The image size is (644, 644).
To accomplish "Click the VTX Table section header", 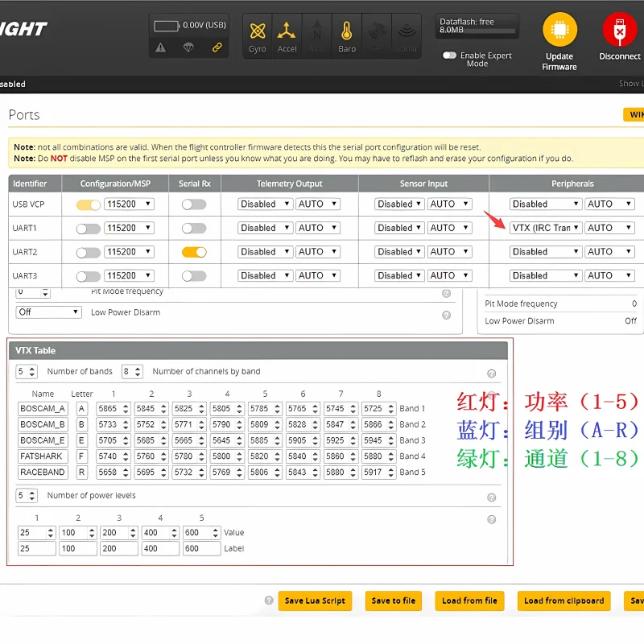I will pos(258,351).
